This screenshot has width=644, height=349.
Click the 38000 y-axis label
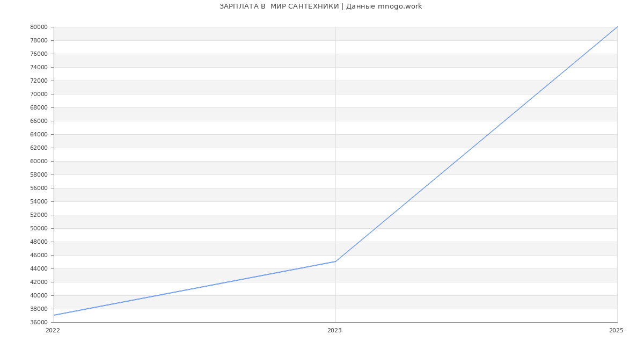point(39,309)
